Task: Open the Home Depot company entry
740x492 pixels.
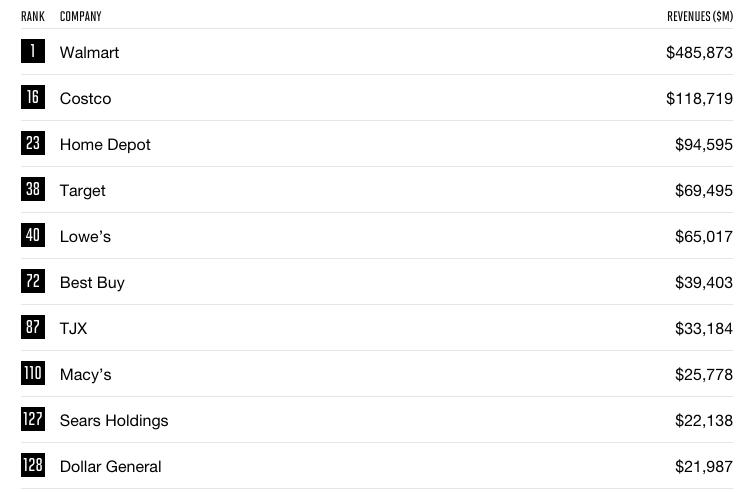Action: 105,144
